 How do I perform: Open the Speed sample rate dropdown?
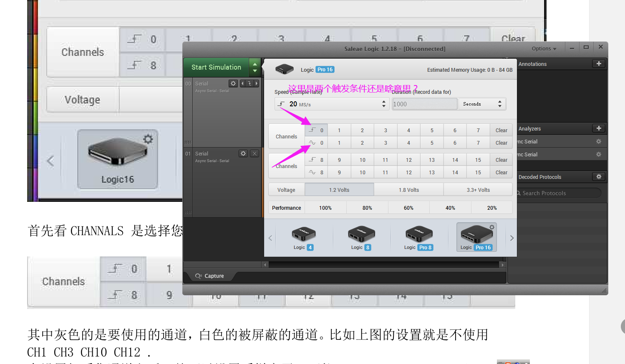pos(332,104)
